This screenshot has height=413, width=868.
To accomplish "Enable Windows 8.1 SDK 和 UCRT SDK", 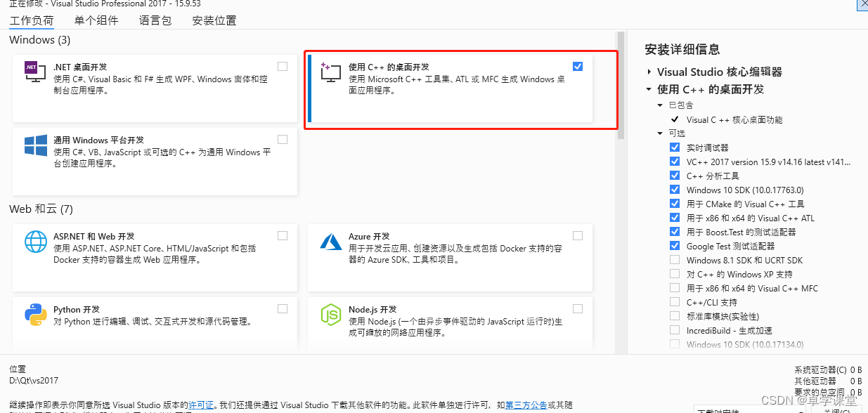I will (x=675, y=260).
